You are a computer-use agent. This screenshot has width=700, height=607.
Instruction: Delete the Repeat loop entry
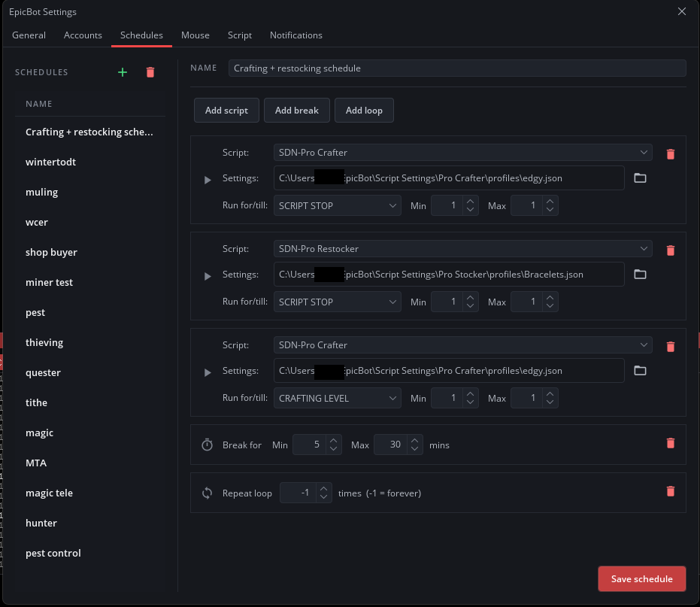pos(670,491)
